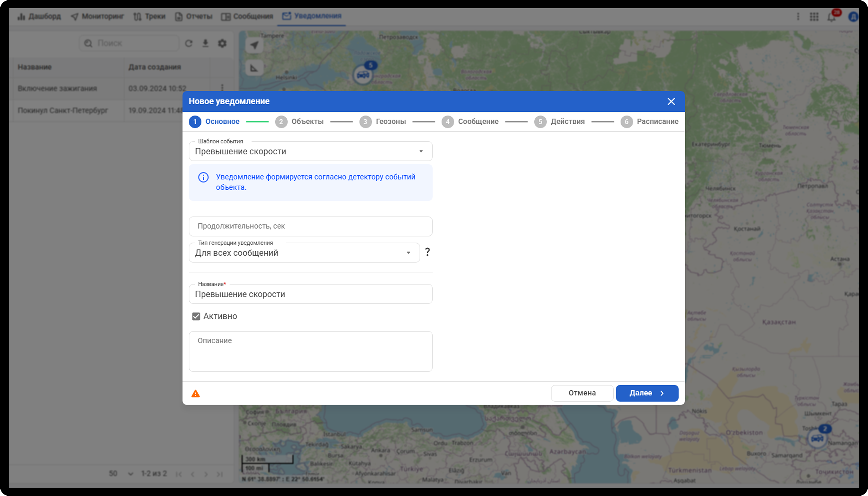Go to step 3 Геозоны

(x=383, y=122)
